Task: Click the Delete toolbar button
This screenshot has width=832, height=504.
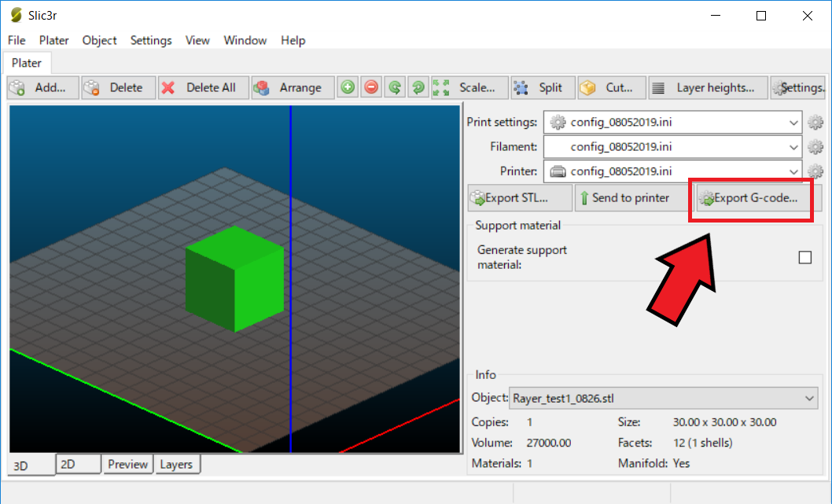Action: pyautogui.click(x=118, y=87)
